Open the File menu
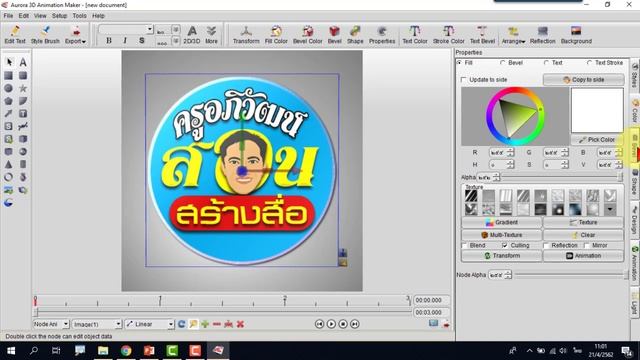 8,16
